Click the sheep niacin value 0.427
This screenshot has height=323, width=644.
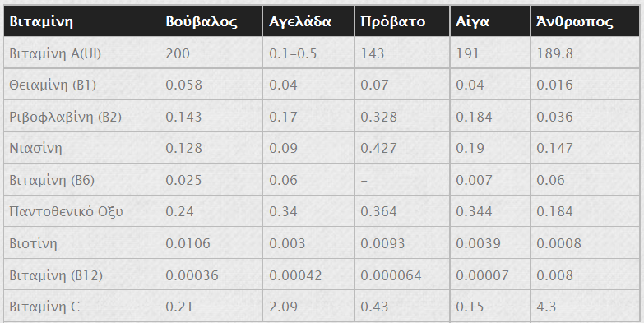point(378,148)
